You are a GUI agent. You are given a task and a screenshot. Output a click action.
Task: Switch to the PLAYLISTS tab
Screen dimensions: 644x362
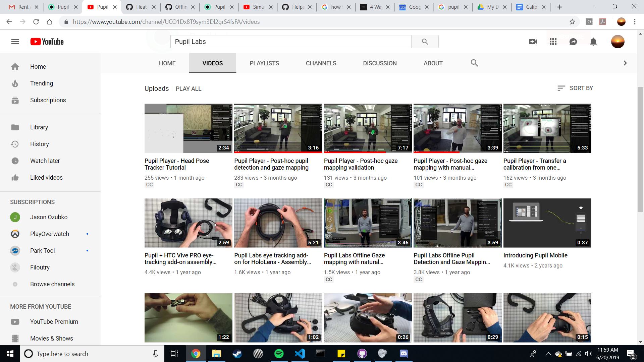click(x=264, y=63)
